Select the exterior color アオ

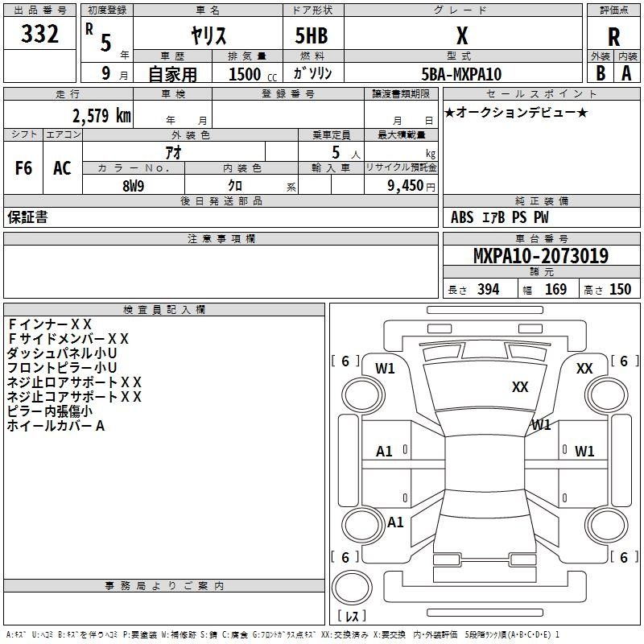tap(173, 153)
